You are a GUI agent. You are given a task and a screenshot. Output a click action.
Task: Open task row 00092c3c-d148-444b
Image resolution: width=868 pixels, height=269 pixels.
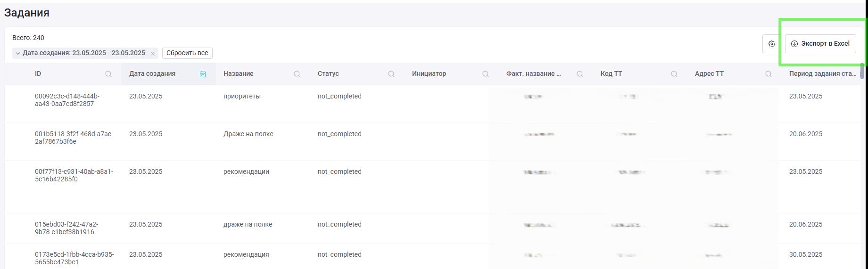(432, 104)
